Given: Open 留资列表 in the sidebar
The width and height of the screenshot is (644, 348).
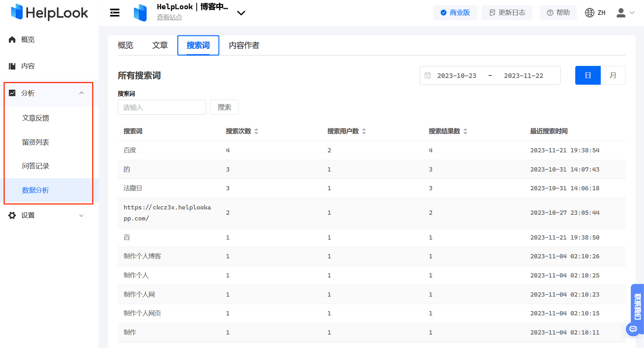Looking at the screenshot, I should [x=35, y=142].
